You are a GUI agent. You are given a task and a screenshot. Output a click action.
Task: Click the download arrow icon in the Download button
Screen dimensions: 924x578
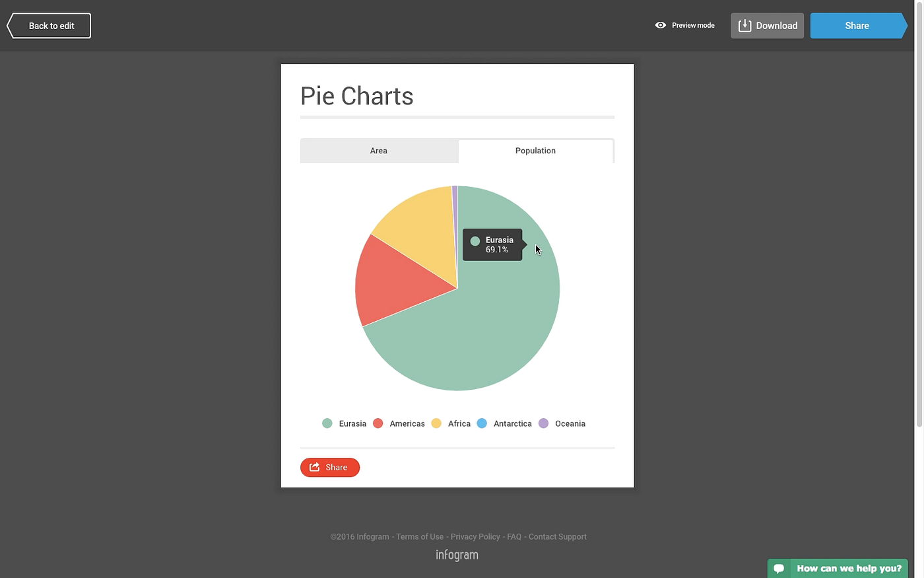pyautogui.click(x=745, y=25)
